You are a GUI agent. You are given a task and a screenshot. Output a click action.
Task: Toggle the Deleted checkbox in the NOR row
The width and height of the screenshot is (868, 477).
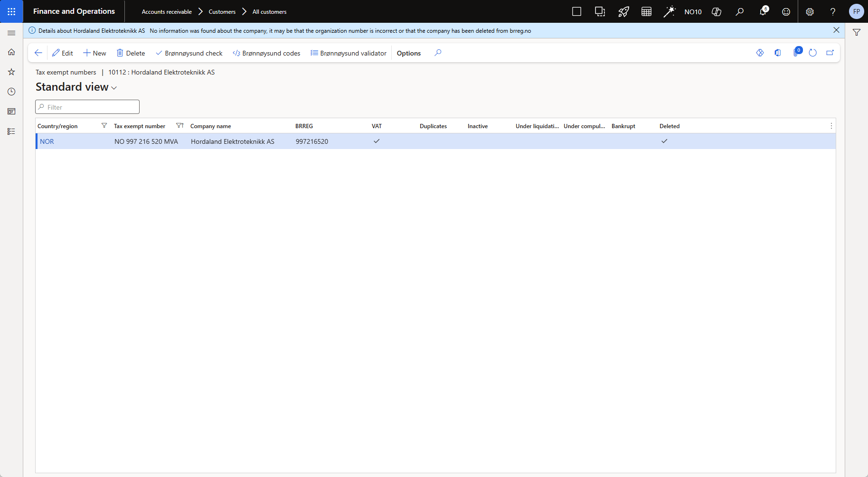(664, 141)
